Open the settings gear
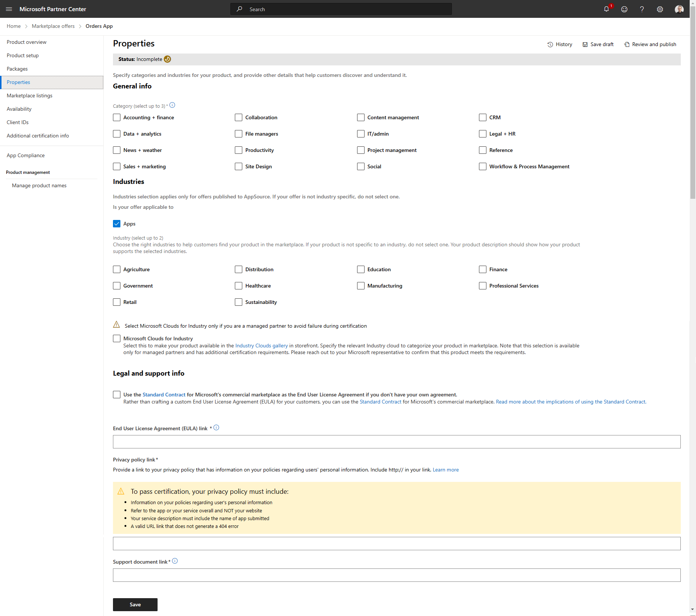 point(660,9)
